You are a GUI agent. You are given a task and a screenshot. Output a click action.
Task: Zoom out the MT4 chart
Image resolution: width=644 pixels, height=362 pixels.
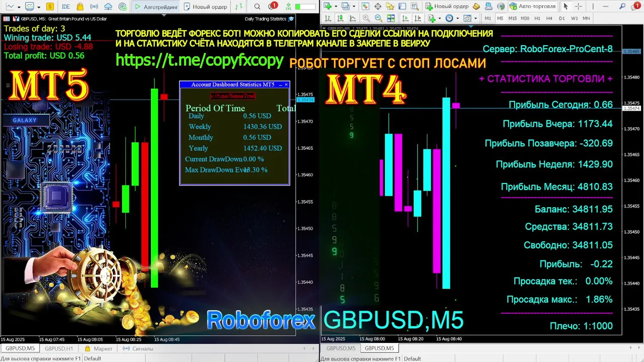378,18
